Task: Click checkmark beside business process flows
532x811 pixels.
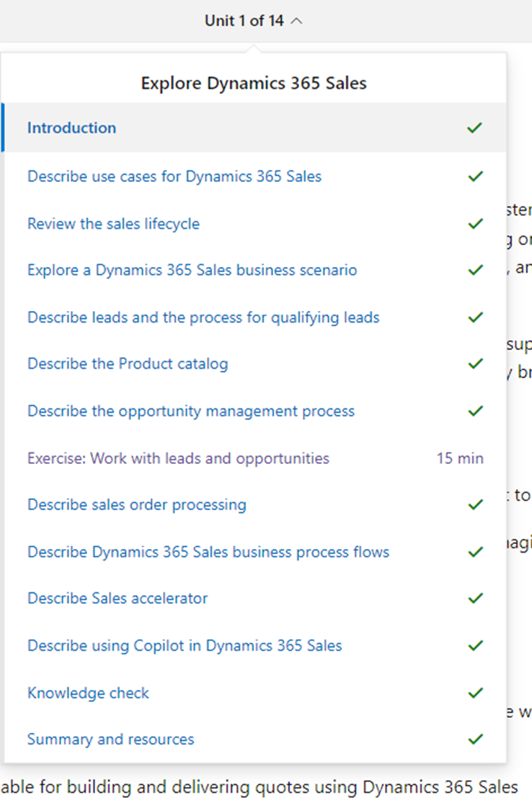Action: point(476,552)
